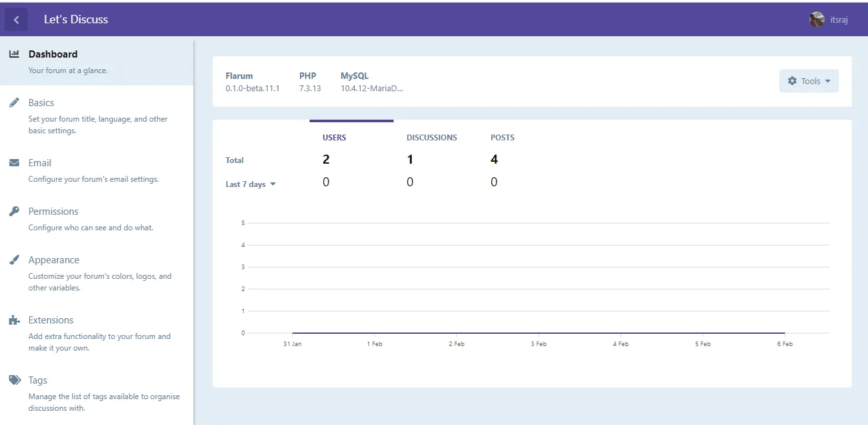Click the Flarum version 0.1.0-beta.11.1 text

pyautogui.click(x=253, y=89)
